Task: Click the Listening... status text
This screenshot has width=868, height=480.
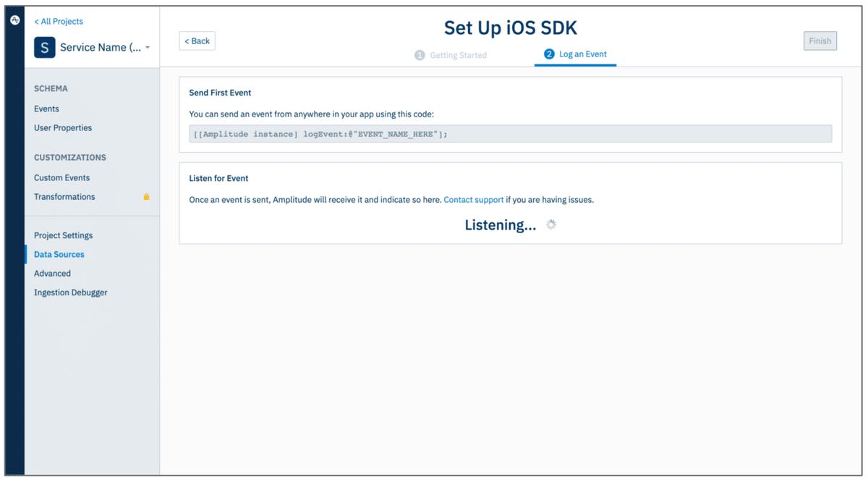Action: click(x=501, y=225)
